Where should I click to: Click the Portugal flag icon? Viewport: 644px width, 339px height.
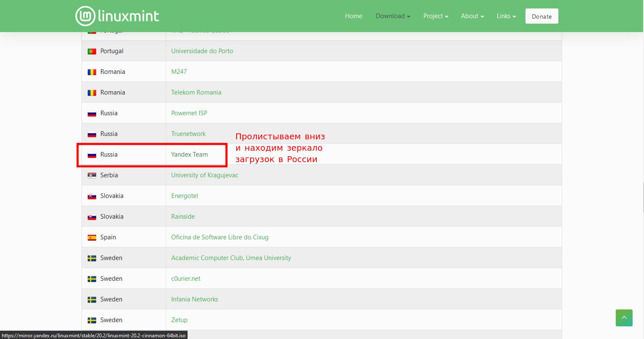coord(92,51)
